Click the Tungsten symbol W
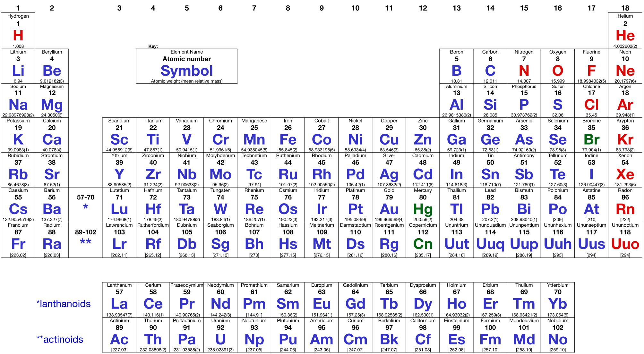The height and width of the screenshot is (354, 644). coord(220,209)
